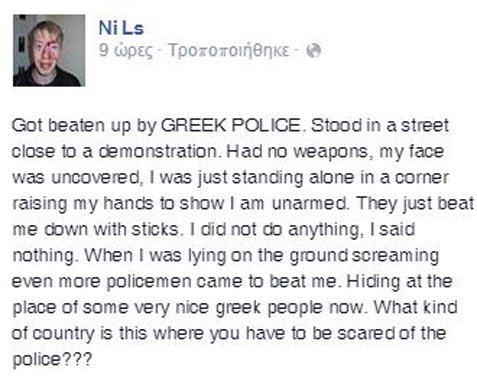This screenshot has width=477, height=384.
Task: Click the word "unarmed" in the post
Action: click(309, 203)
